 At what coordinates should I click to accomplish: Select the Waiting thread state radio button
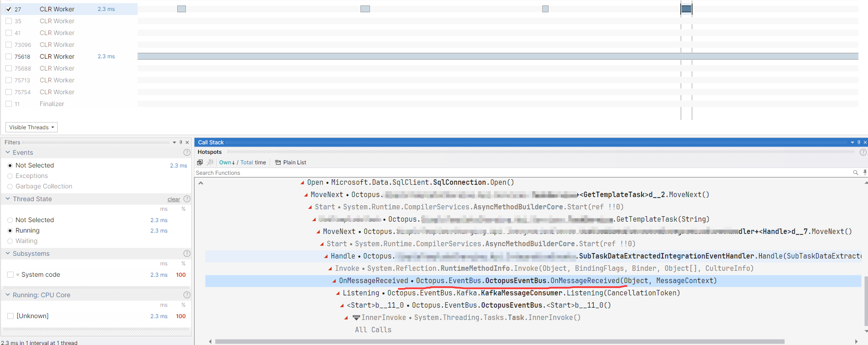(10, 241)
